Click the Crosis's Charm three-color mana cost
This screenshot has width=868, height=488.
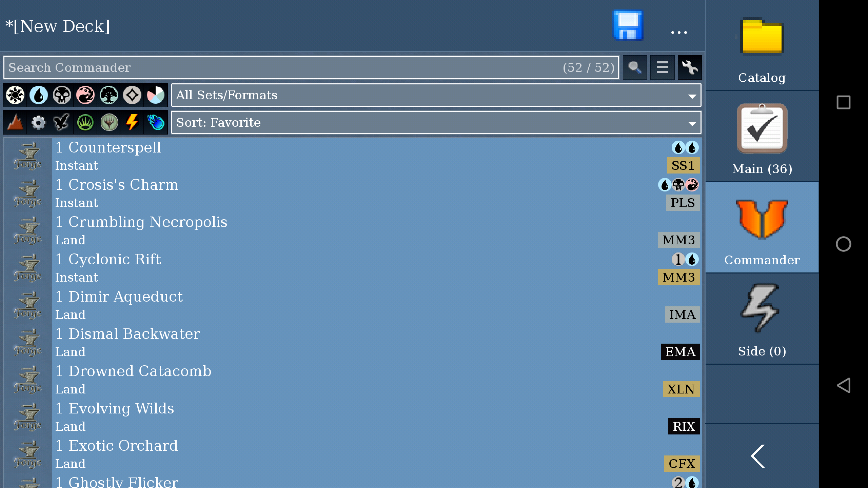(678, 185)
